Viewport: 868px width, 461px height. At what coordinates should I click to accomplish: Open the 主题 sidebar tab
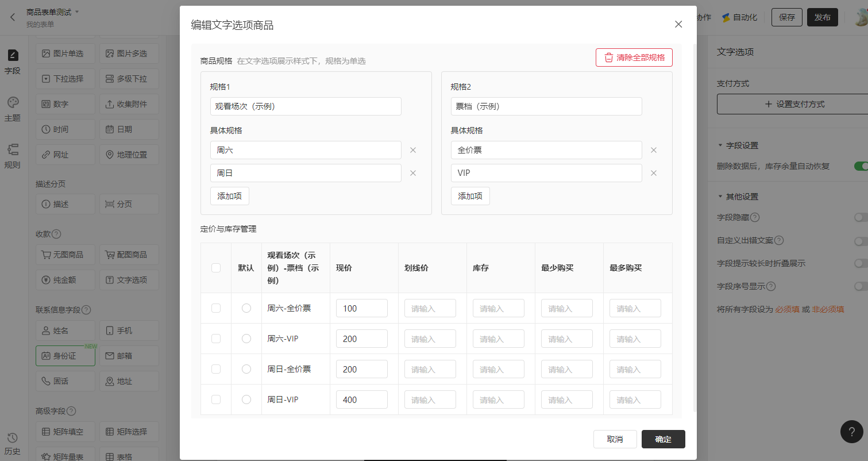click(x=13, y=109)
